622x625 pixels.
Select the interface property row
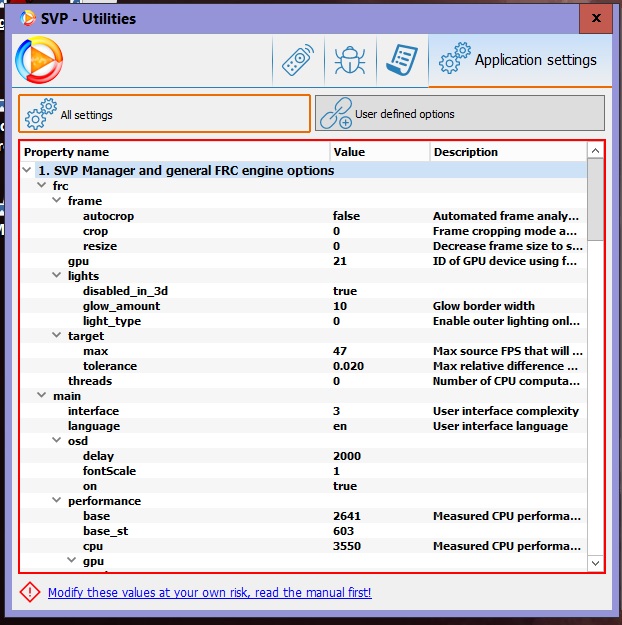click(x=303, y=411)
